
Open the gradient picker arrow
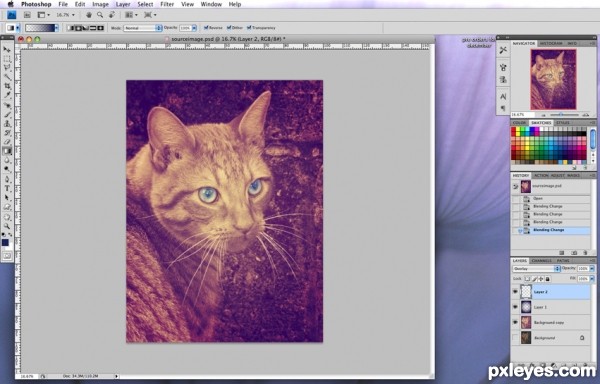(x=57, y=28)
